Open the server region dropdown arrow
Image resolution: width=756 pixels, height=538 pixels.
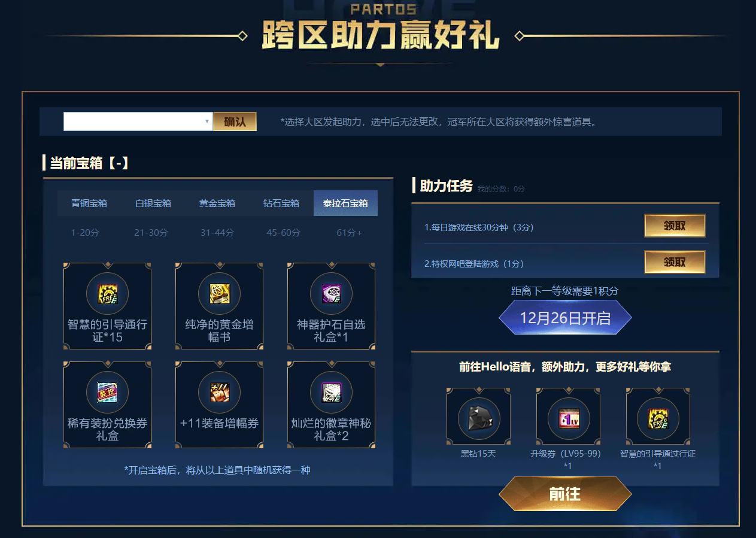coord(207,121)
